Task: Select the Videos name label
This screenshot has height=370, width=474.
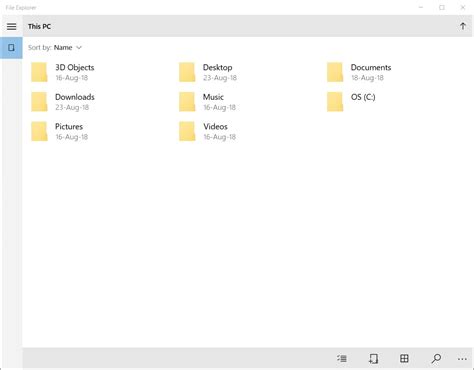Action: 215,127
